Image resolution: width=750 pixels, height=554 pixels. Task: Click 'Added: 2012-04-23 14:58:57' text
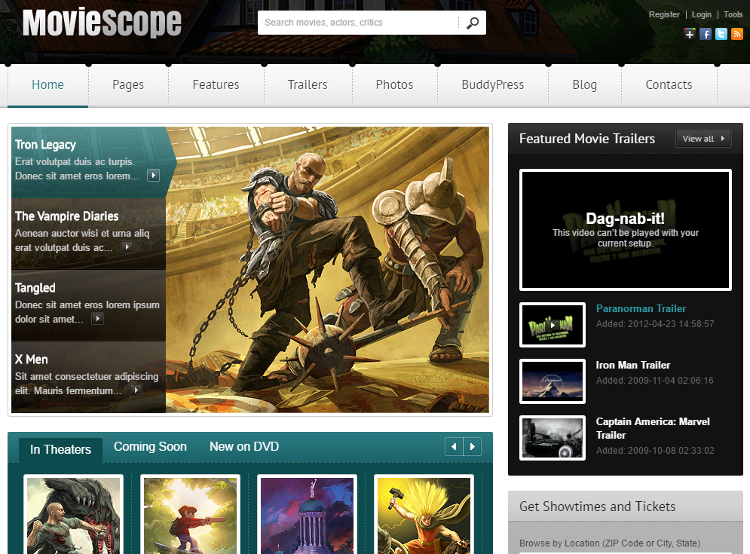(x=655, y=324)
